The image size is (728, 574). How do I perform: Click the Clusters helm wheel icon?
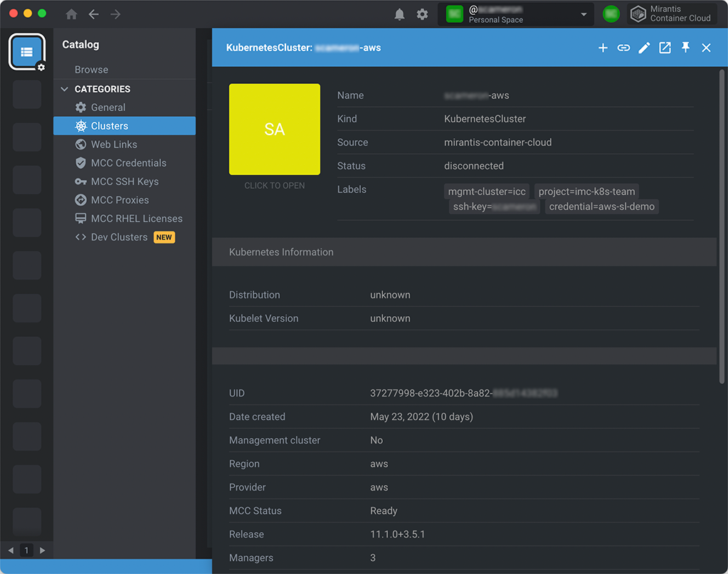(x=81, y=126)
